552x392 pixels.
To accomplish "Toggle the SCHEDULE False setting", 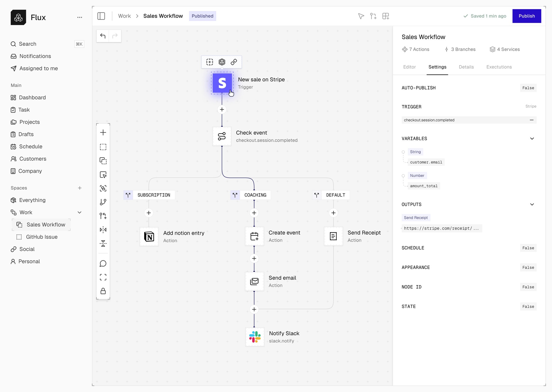I will (528, 248).
